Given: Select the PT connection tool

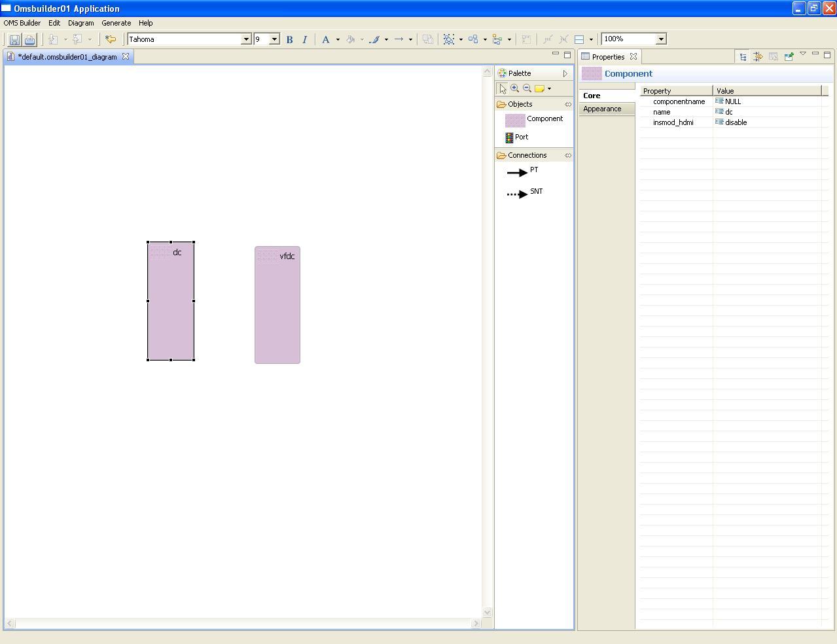Looking at the screenshot, I should point(523,171).
